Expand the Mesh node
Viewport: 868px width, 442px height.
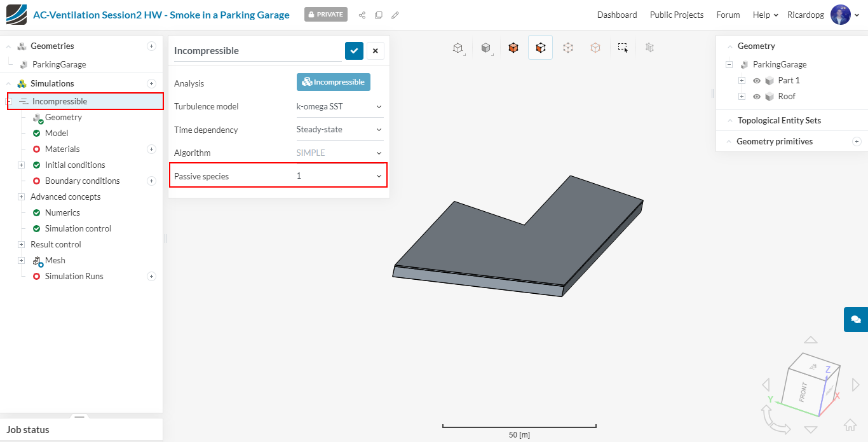[21, 260]
